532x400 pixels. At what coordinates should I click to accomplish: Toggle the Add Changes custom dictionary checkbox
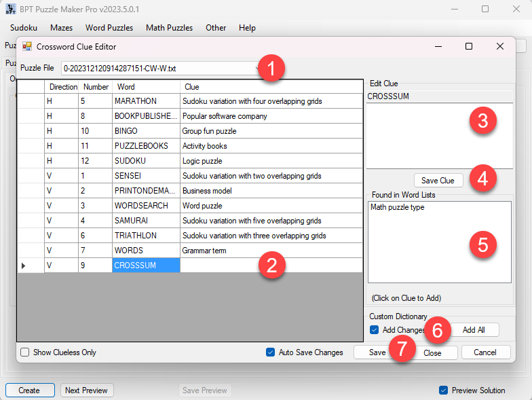click(x=375, y=330)
